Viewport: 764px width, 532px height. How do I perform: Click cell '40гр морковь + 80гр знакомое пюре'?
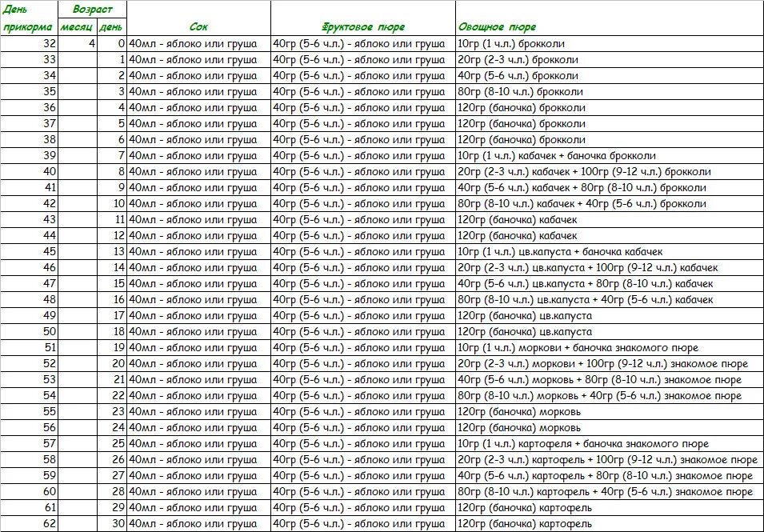pos(610,380)
